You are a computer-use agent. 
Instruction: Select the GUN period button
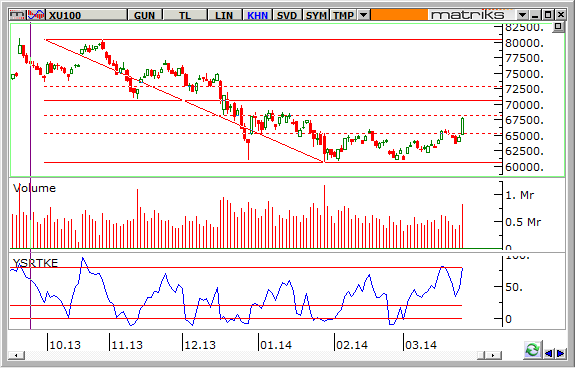[144, 15]
